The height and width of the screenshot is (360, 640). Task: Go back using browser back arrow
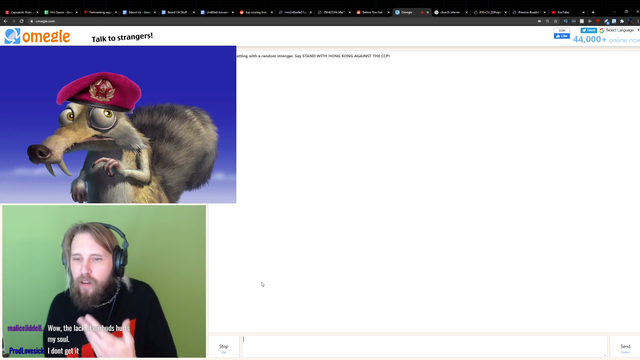(x=5, y=21)
